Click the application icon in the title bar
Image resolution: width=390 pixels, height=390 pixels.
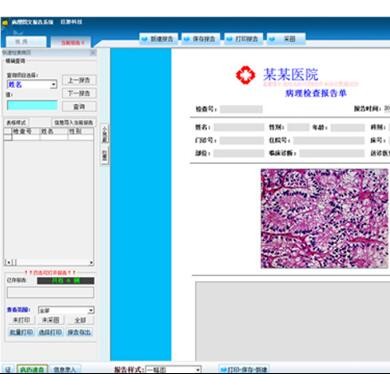click(x=5, y=22)
